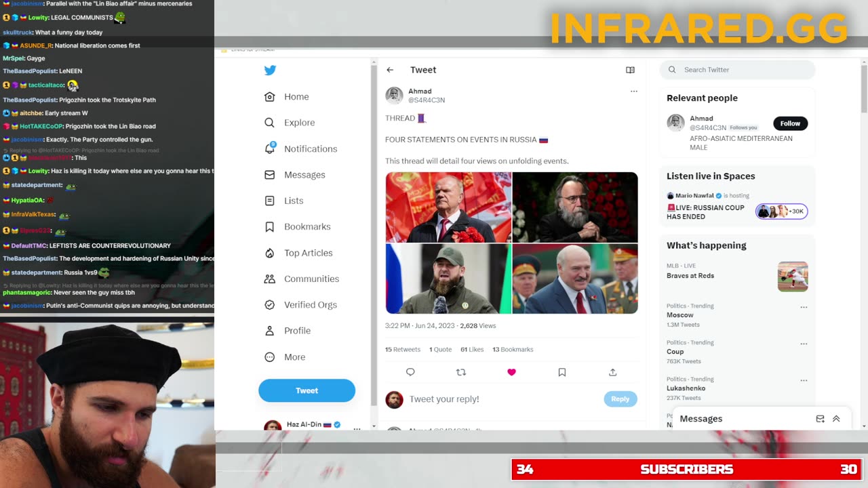Screen dimensions: 868x488
Task: Click the retweet arrows icon
Action: (x=461, y=372)
